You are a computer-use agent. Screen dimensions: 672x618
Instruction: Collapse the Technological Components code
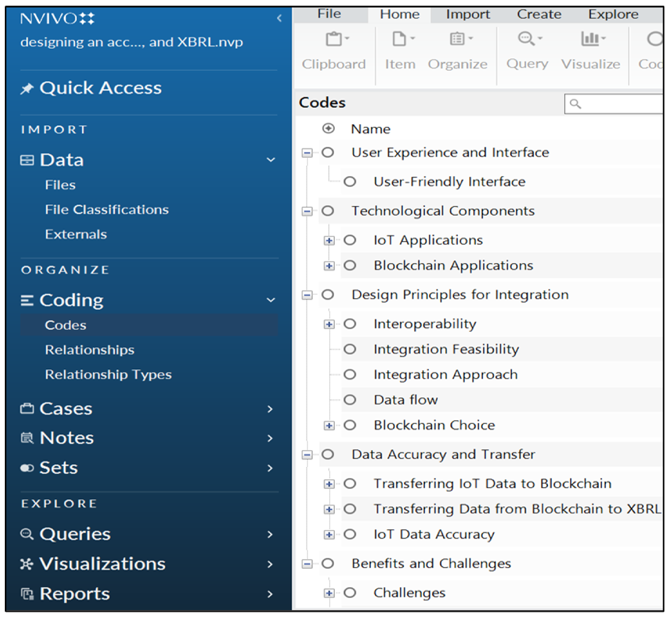(x=307, y=211)
